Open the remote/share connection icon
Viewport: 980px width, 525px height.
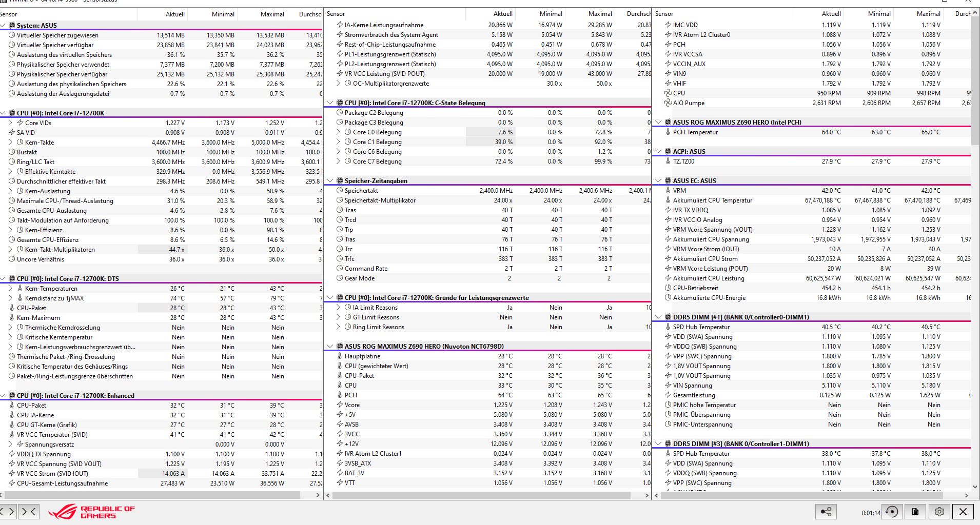[x=826, y=512]
